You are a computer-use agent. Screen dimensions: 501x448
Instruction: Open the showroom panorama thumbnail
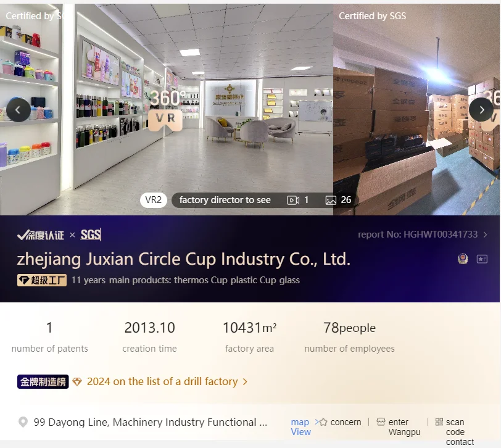(x=167, y=109)
